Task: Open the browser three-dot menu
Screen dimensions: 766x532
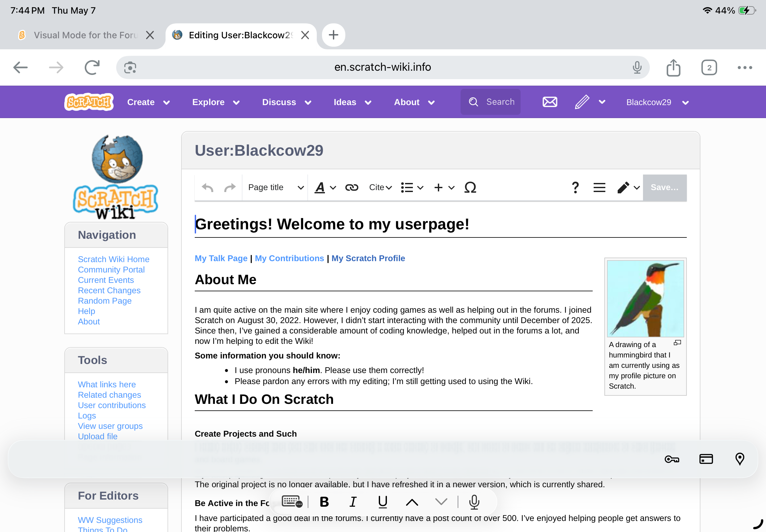Action: click(745, 68)
